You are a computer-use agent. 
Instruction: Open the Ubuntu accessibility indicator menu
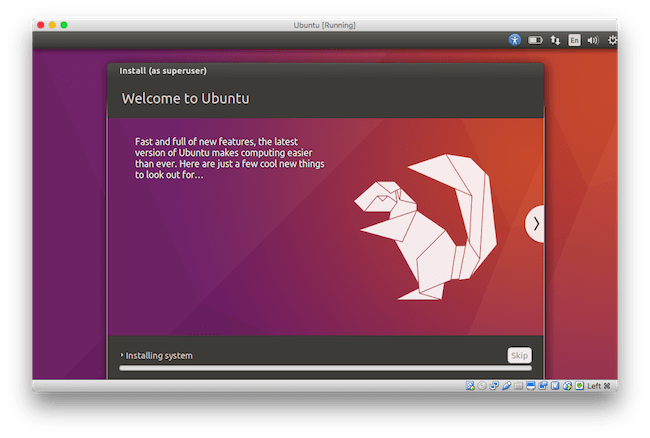pos(514,40)
